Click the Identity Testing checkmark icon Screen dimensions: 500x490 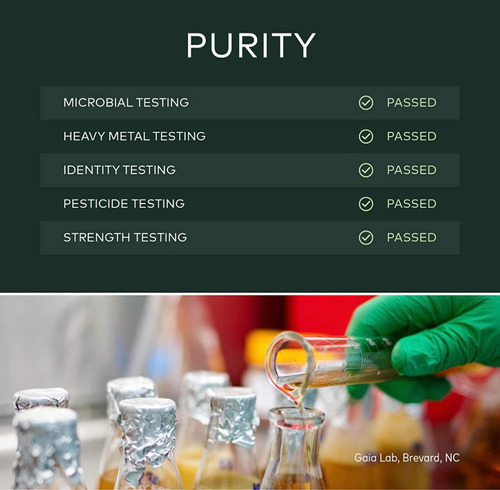pos(366,170)
